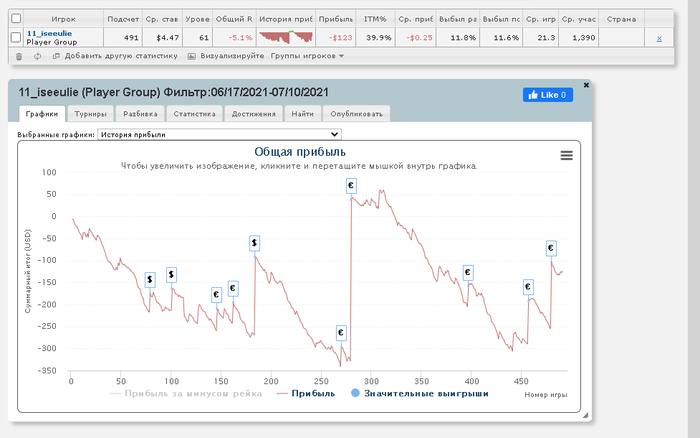700x438 pixels.
Task: Click the € win marker near game 162
Action: pos(233,288)
